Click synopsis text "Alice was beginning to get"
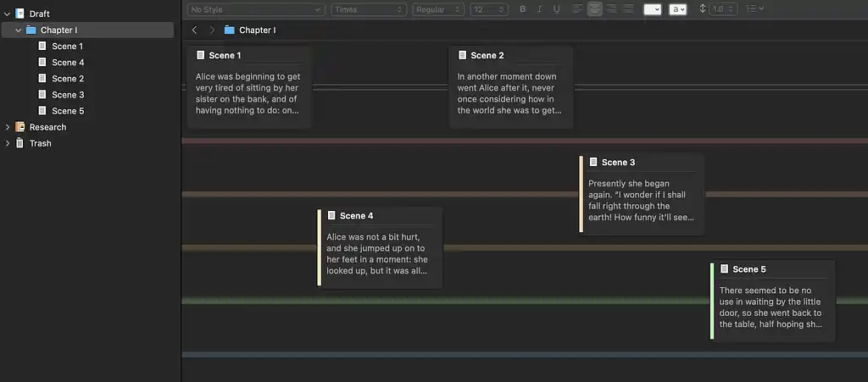The width and height of the screenshot is (868, 382). click(x=248, y=77)
